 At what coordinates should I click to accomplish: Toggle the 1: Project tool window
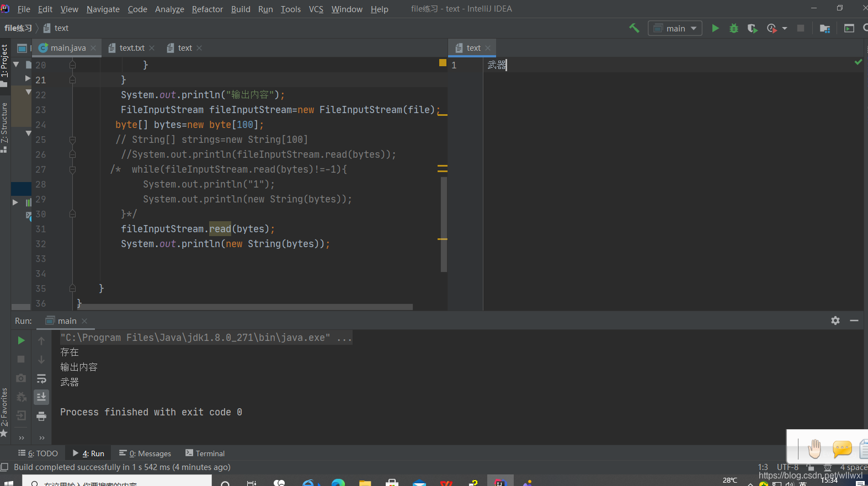click(4, 65)
